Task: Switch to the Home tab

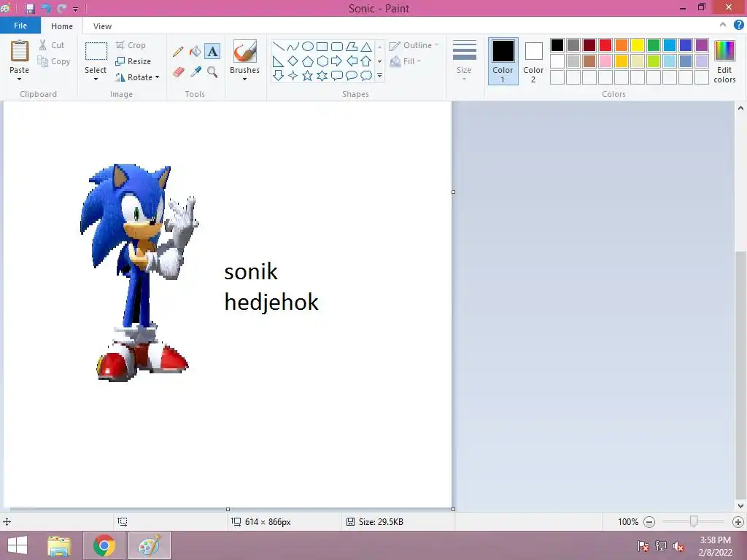Action: (x=62, y=26)
